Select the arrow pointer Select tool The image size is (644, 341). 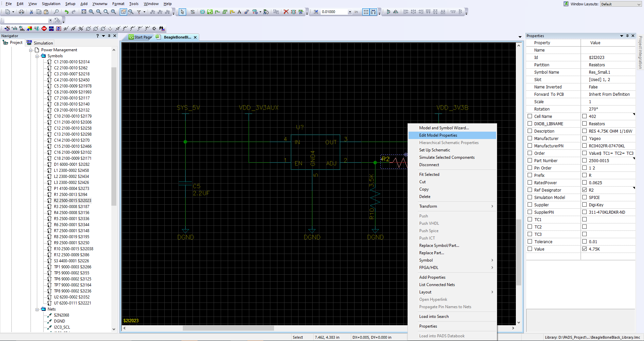coord(182,12)
